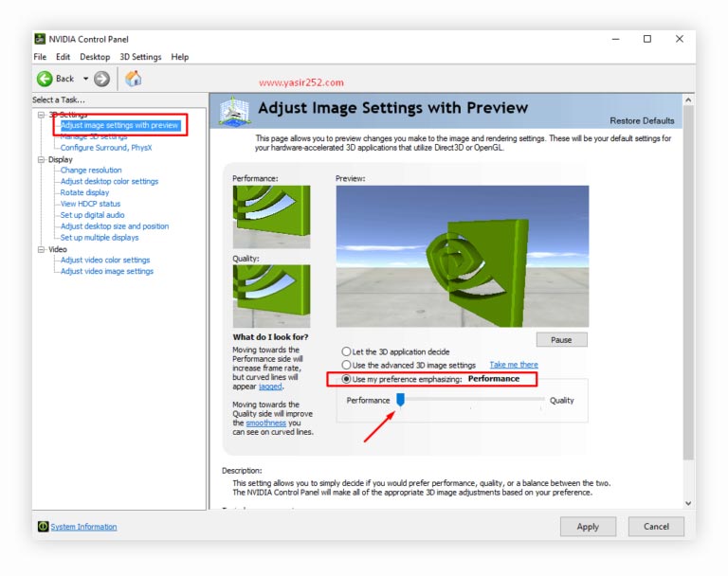Image resolution: width=728 pixels, height=576 pixels.
Task: Collapse the Video tree node
Action: pyautogui.click(x=42, y=250)
